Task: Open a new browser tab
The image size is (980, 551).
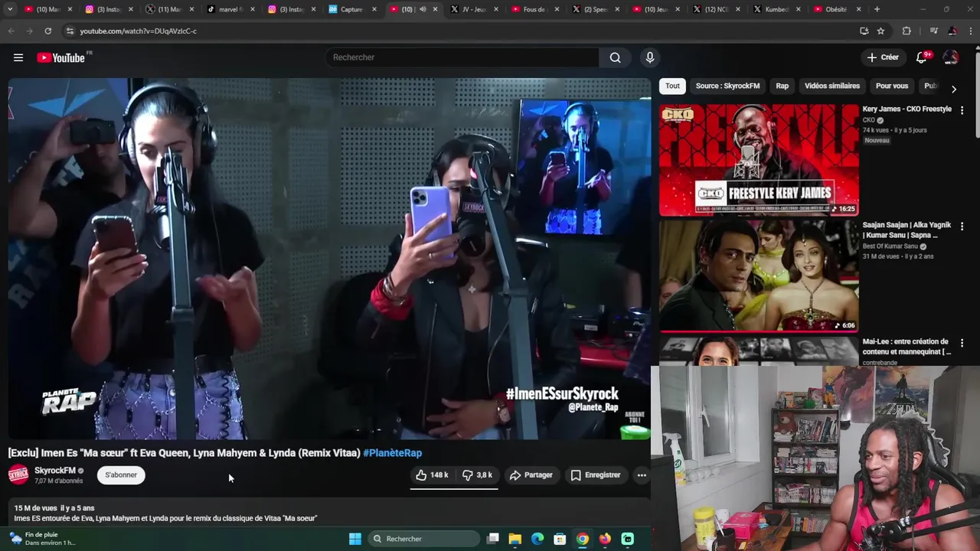Action: tap(877, 9)
